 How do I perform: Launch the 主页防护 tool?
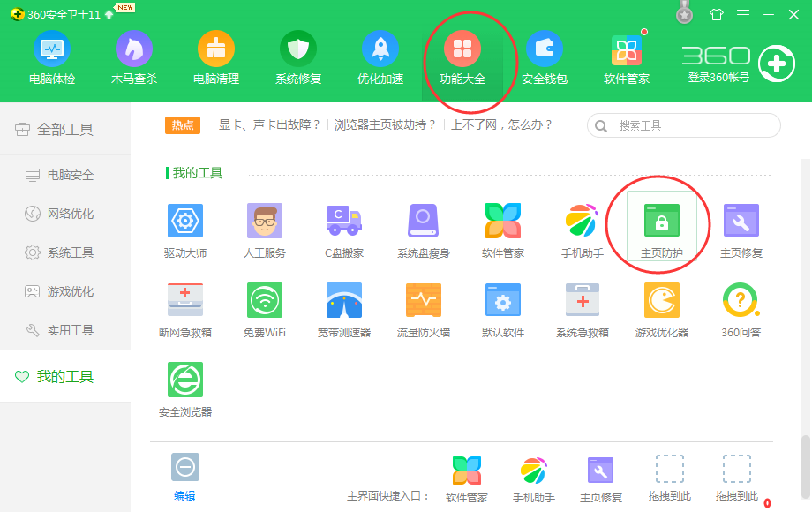pos(662,226)
